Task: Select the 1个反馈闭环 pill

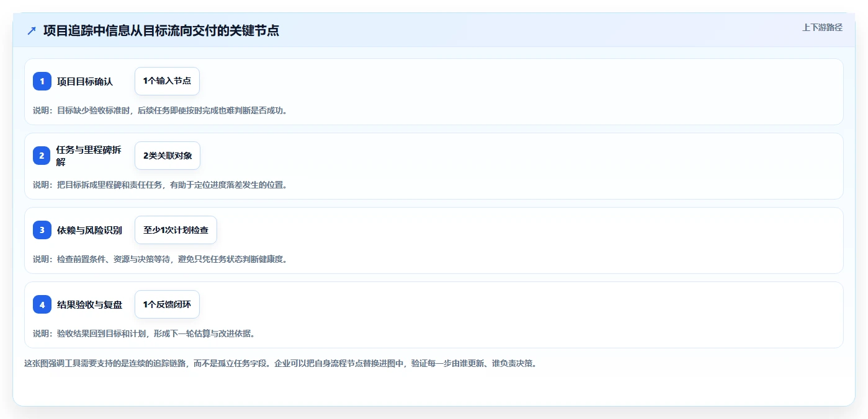Action: (x=167, y=304)
